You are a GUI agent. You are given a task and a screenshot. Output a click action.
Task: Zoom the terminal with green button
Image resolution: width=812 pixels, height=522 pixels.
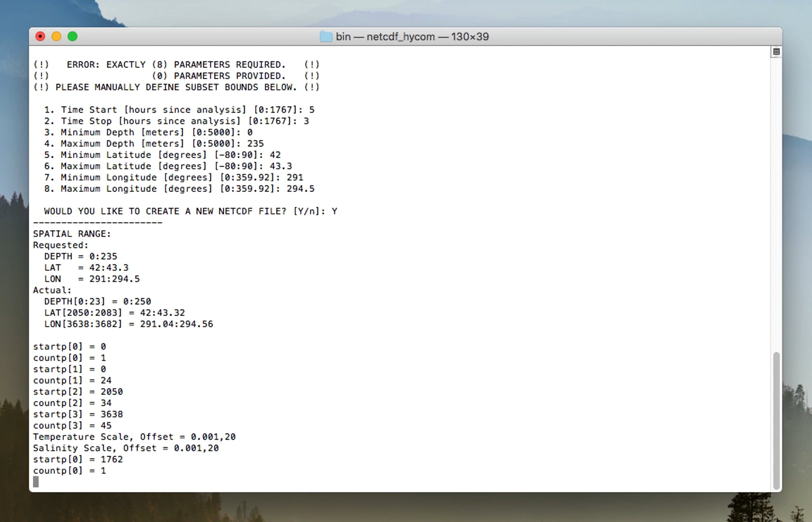[72, 37]
